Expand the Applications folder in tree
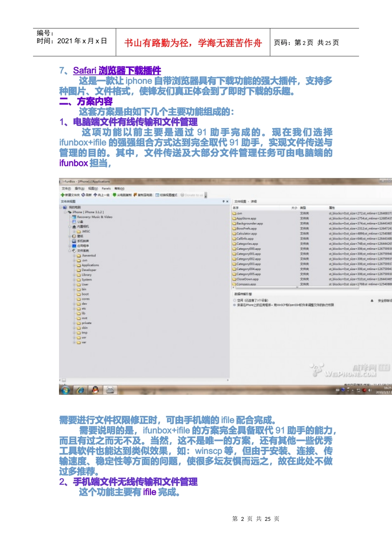392x555 pixels. 75,265
